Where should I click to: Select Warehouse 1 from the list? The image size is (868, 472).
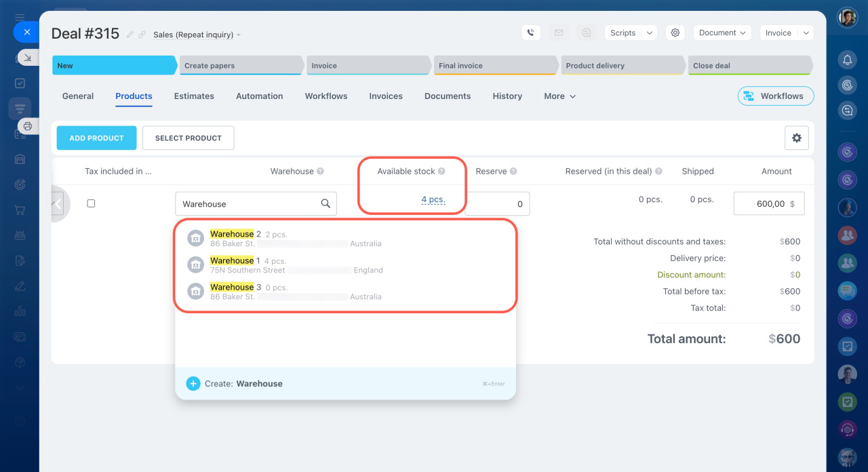(x=344, y=264)
